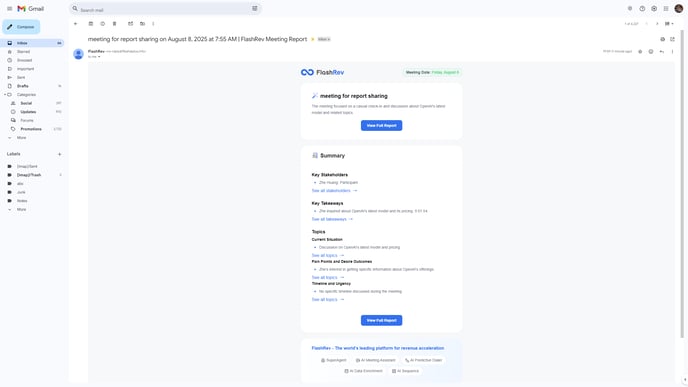Click the bottom View Full Report button

[381, 320]
